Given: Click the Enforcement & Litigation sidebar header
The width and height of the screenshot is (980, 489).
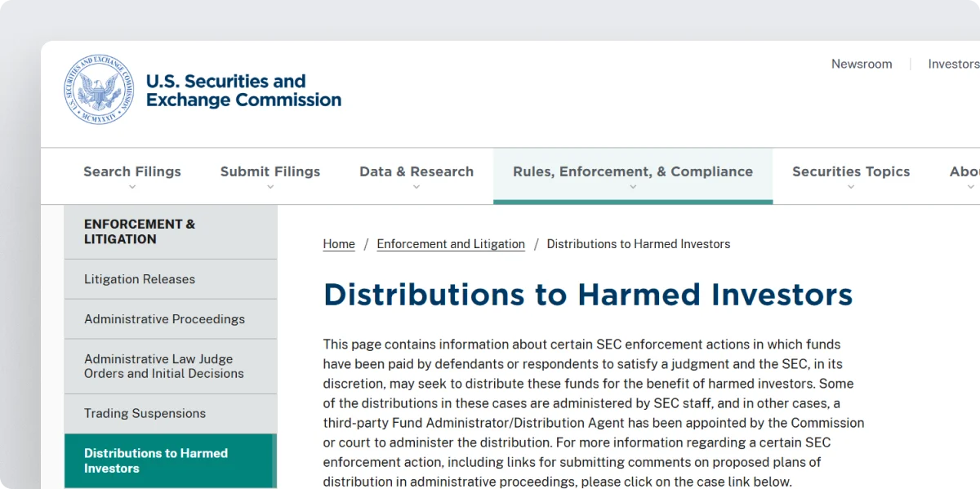Looking at the screenshot, I should (140, 231).
